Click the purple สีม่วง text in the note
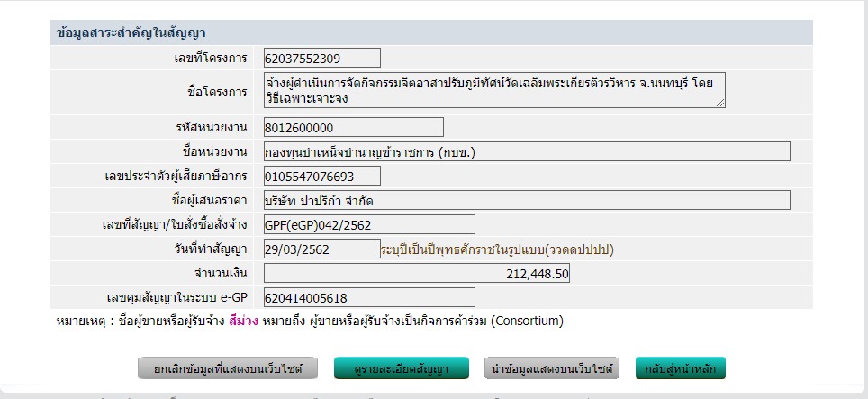The image size is (868, 399). coord(246,321)
